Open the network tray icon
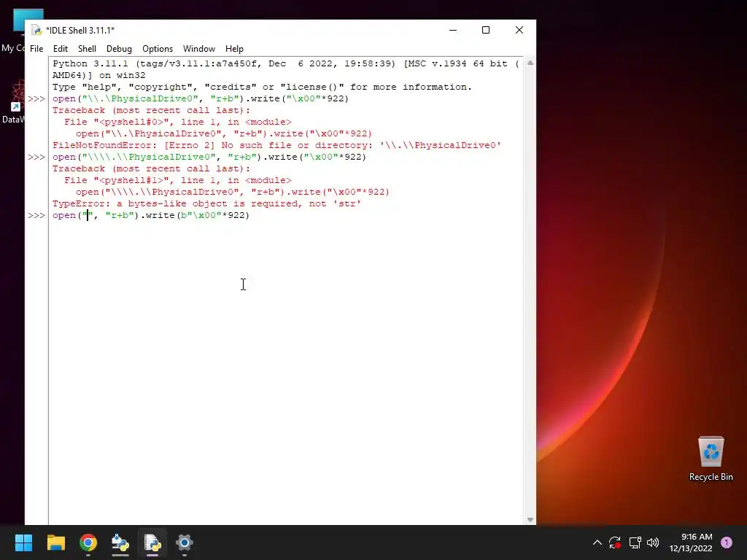 pos(635,542)
